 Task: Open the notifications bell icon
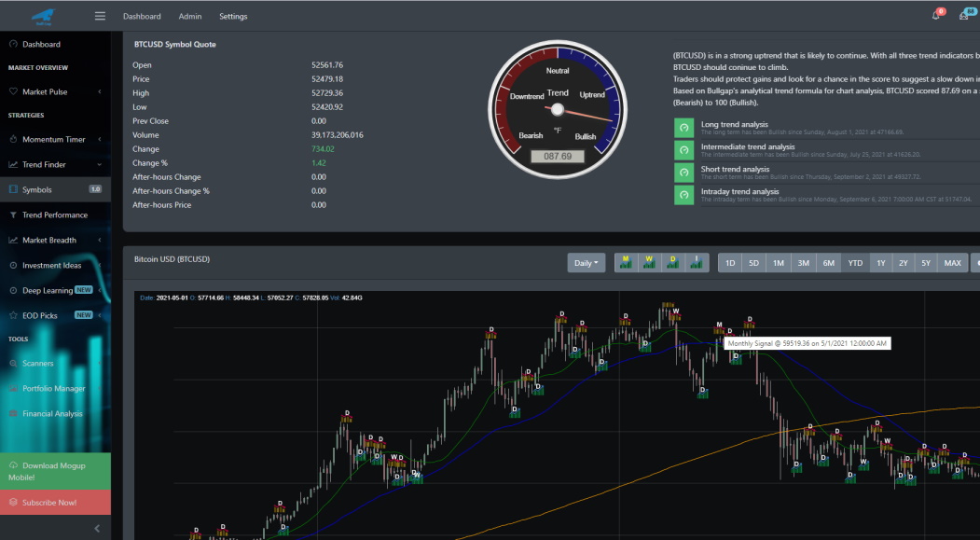(935, 16)
